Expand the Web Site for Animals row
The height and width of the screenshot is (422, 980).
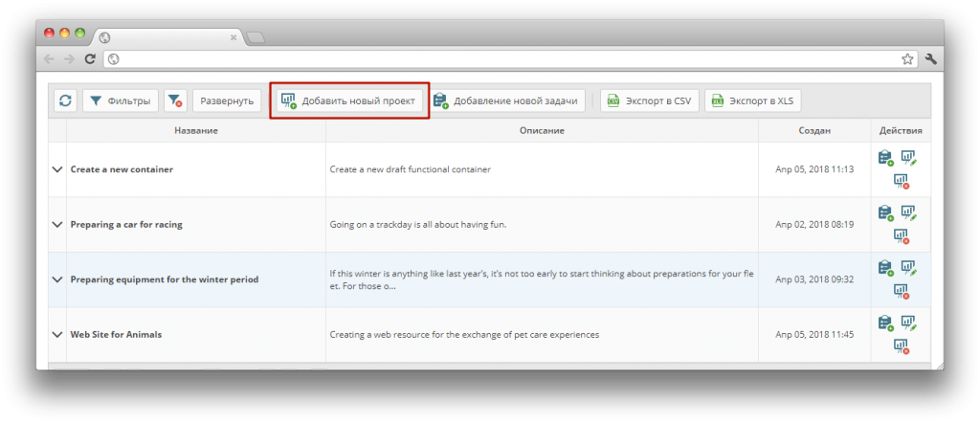pyautogui.click(x=56, y=335)
